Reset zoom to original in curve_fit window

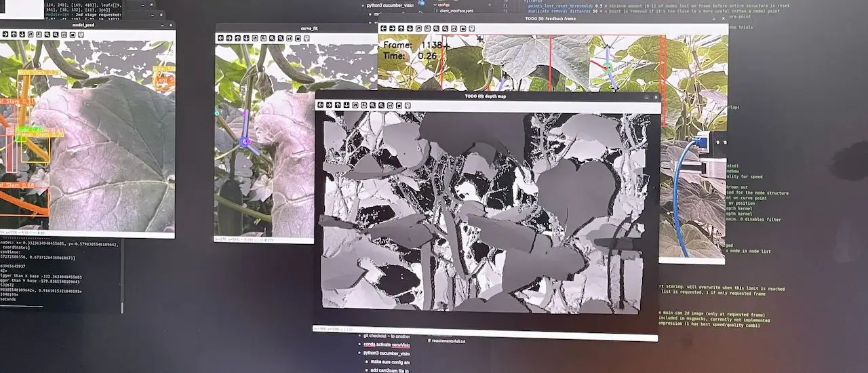pyautogui.click(x=254, y=38)
